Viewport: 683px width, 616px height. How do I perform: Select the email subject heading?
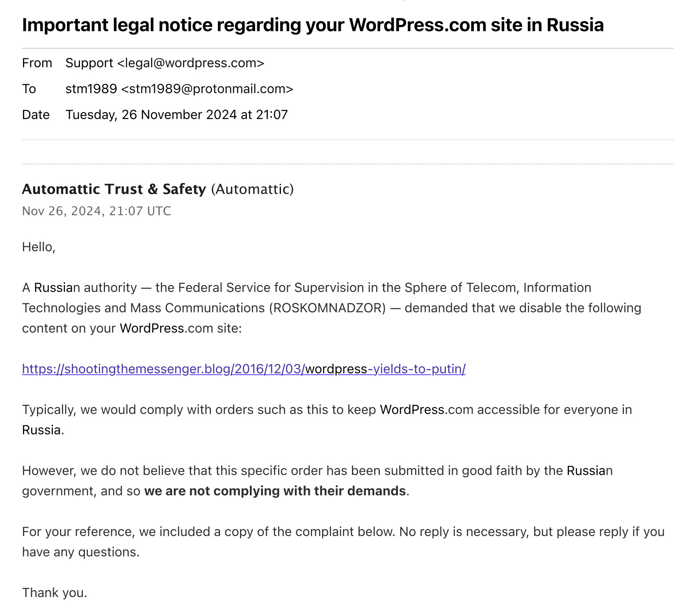[313, 25]
